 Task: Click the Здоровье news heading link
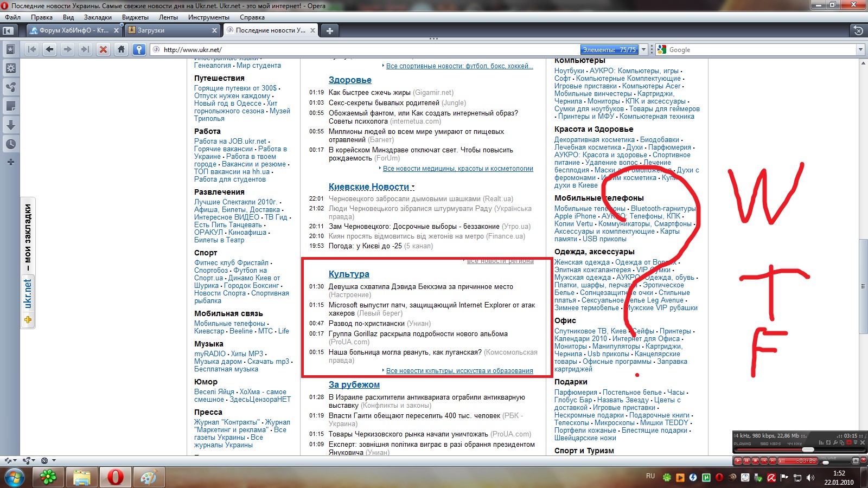point(350,80)
